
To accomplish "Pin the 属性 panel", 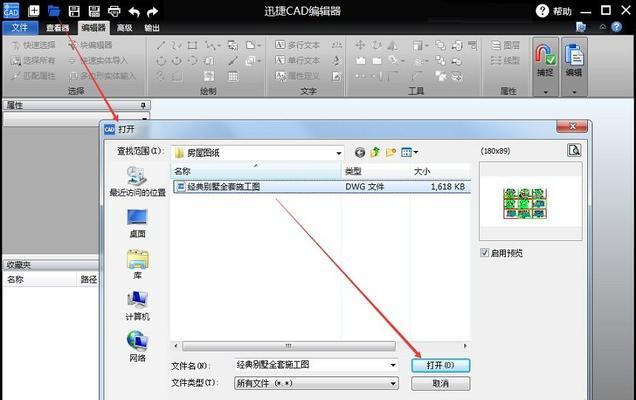I will click(143, 105).
